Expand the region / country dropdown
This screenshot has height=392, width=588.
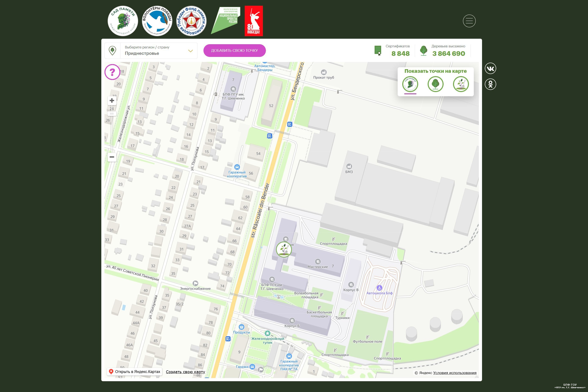pyautogui.click(x=151, y=51)
